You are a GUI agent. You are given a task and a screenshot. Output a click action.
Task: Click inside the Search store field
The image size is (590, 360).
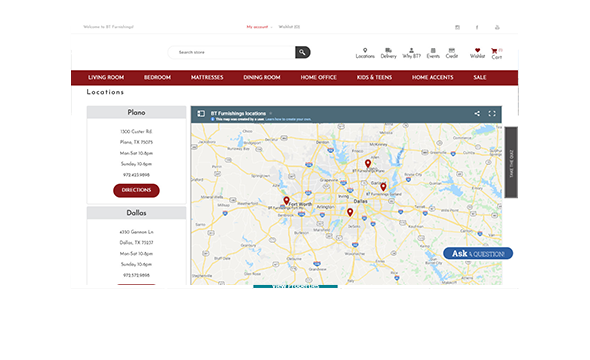[x=231, y=52]
